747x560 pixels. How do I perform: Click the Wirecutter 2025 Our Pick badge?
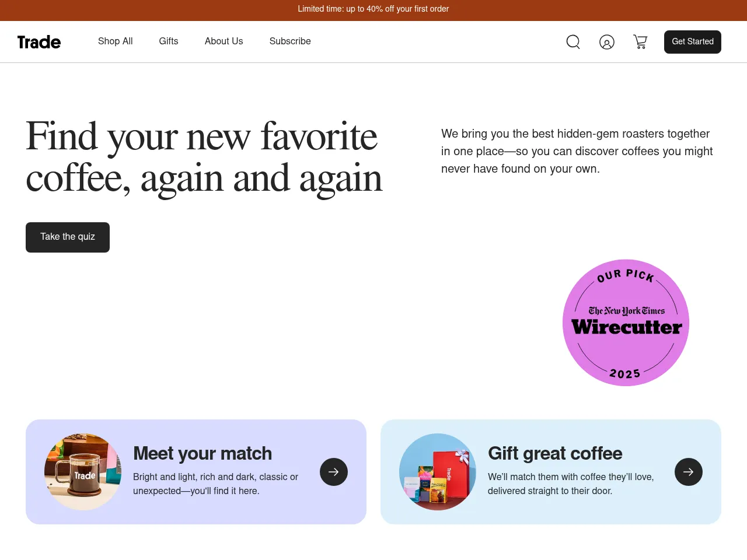pyautogui.click(x=626, y=323)
